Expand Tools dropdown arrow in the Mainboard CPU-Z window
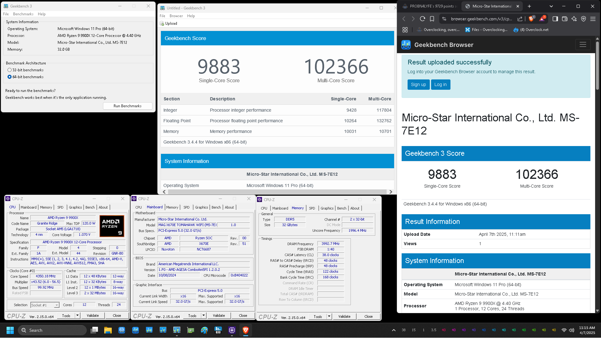The image size is (601, 364). tap(204, 316)
